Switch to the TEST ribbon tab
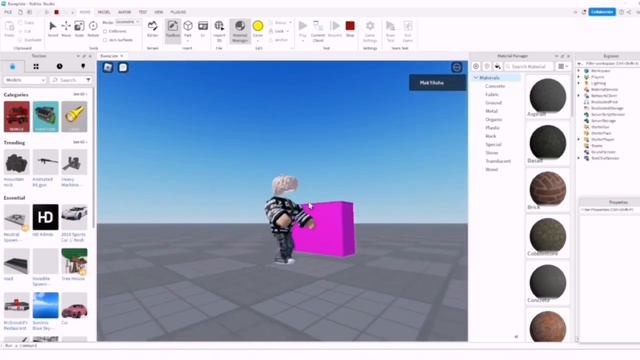The image size is (640, 360). pyautogui.click(x=142, y=12)
